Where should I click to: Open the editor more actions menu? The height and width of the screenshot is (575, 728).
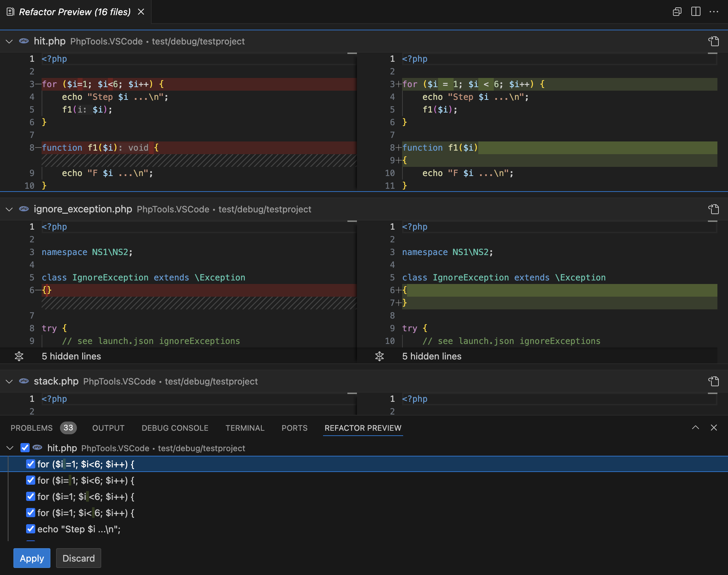(714, 12)
